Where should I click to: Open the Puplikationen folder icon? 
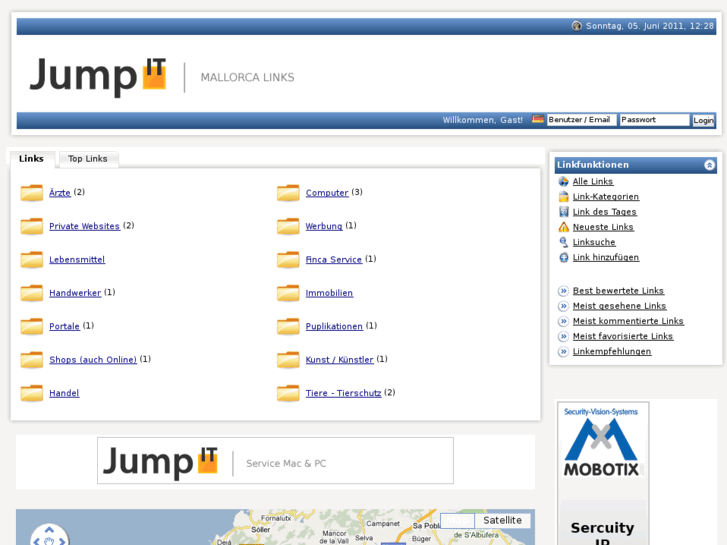(288, 327)
